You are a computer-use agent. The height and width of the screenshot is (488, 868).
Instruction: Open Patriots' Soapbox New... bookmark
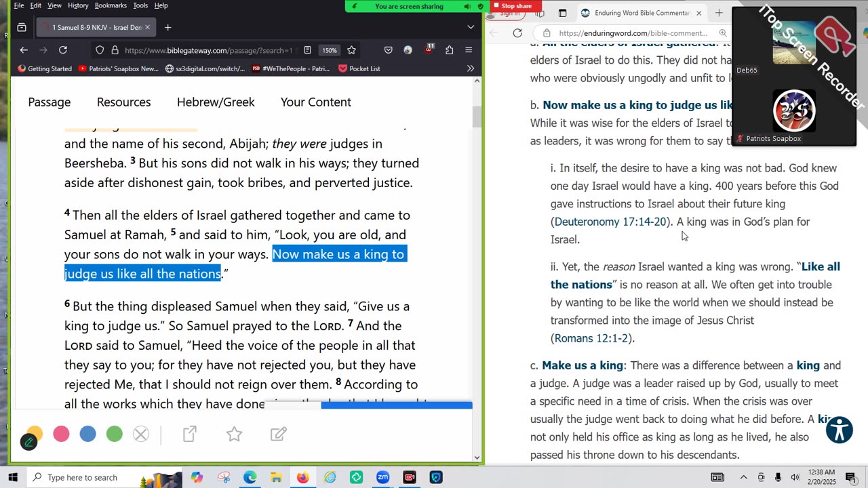pyautogui.click(x=118, y=68)
